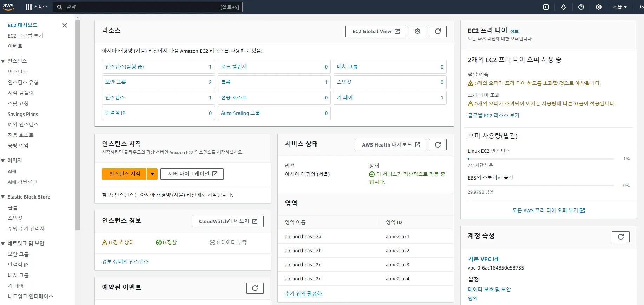Click the ap-northeast-2a zone name

303,237
